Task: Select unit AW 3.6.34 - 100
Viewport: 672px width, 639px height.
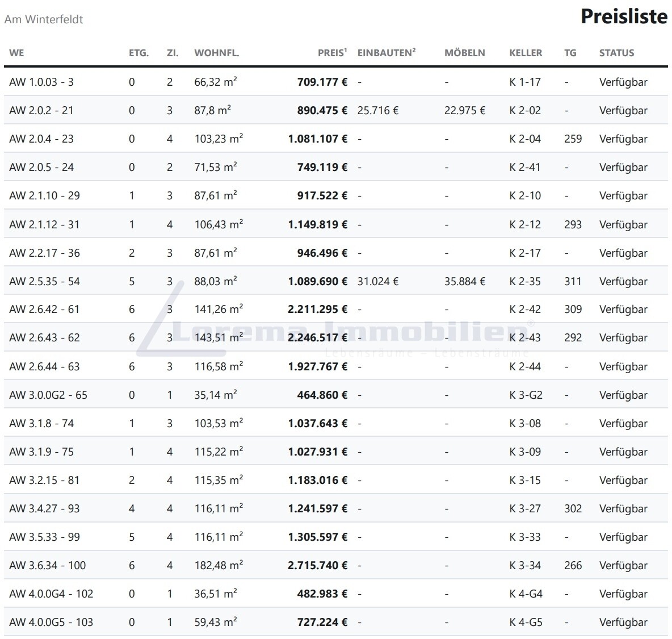Action: pyautogui.click(x=48, y=566)
